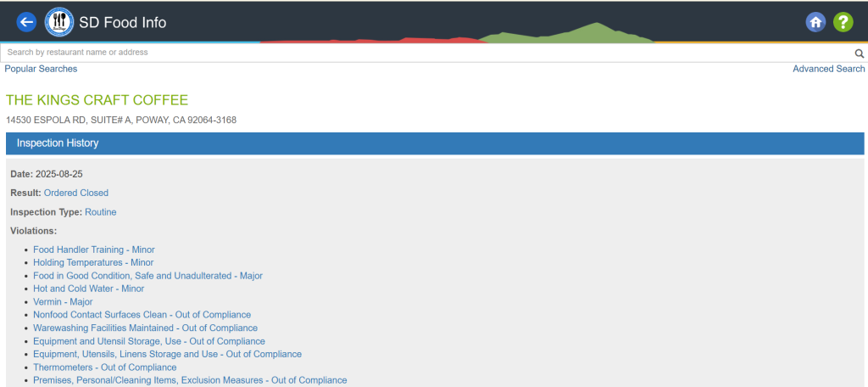The height and width of the screenshot is (387, 868).
Task: Open the home page icon
Action: click(x=815, y=22)
